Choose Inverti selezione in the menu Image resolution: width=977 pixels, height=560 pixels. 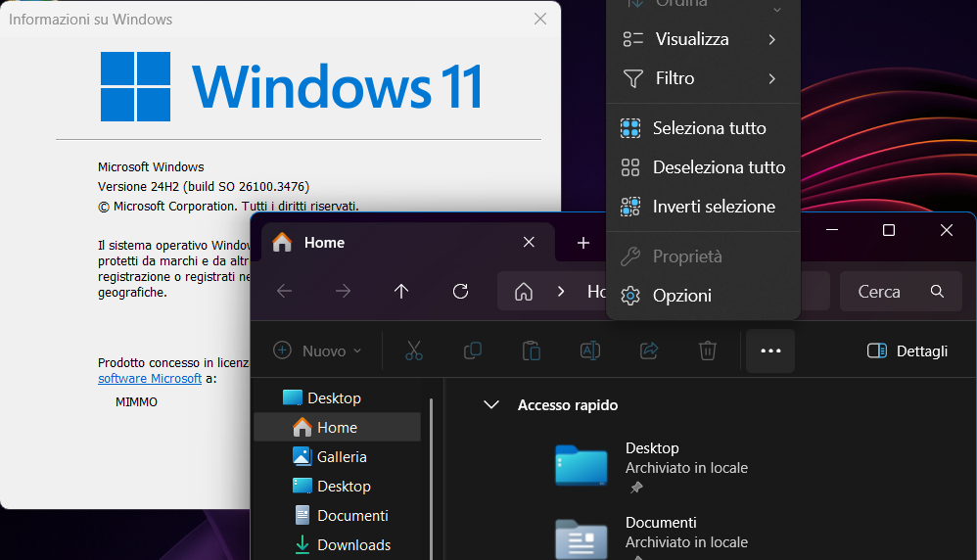tap(703, 207)
